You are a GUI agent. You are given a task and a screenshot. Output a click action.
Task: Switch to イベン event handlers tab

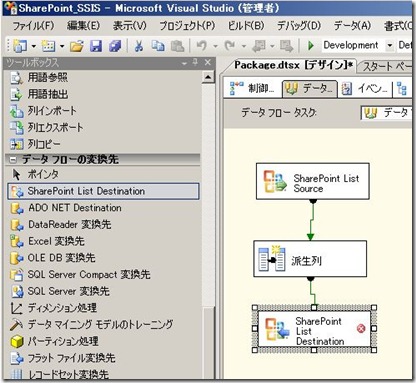click(365, 89)
